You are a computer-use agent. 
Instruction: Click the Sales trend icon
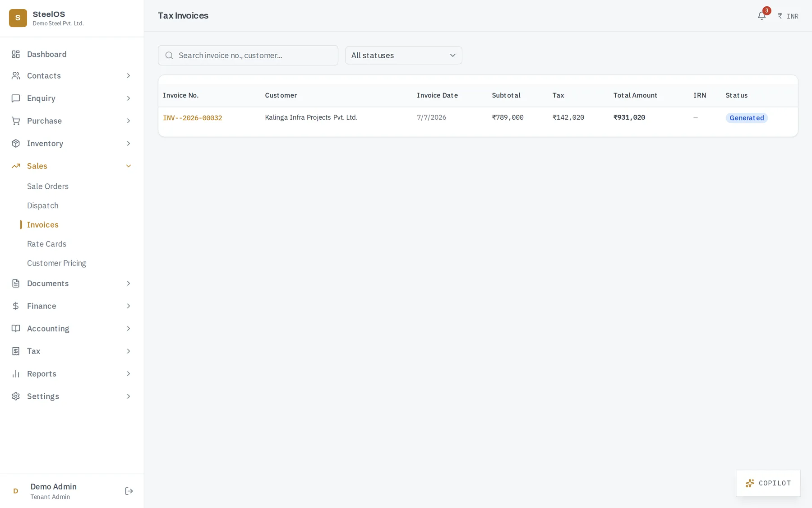pos(16,166)
